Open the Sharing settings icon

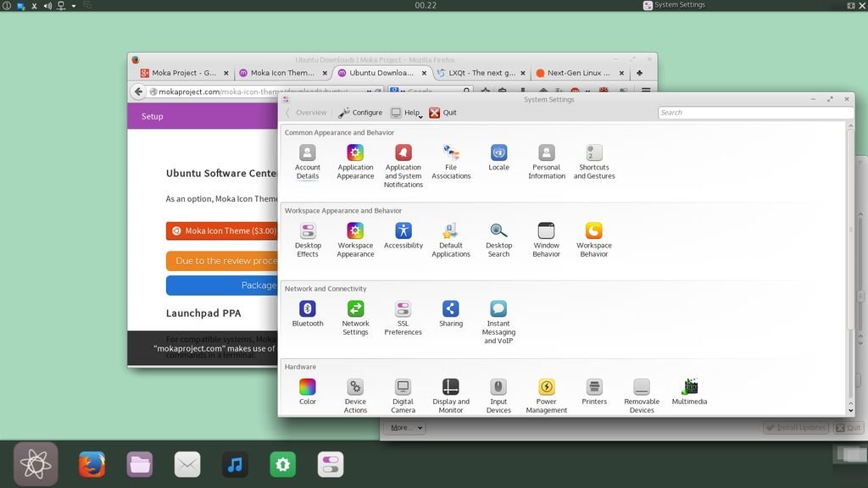pyautogui.click(x=451, y=314)
